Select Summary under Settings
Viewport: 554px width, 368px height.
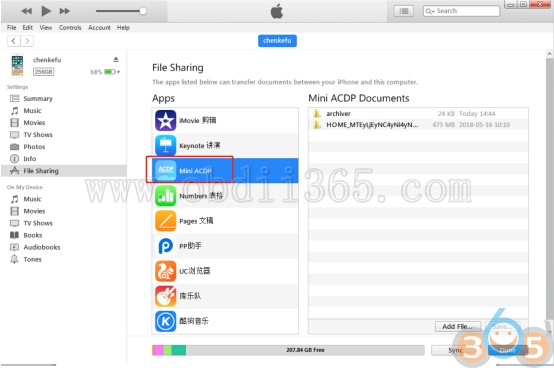tap(38, 99)
